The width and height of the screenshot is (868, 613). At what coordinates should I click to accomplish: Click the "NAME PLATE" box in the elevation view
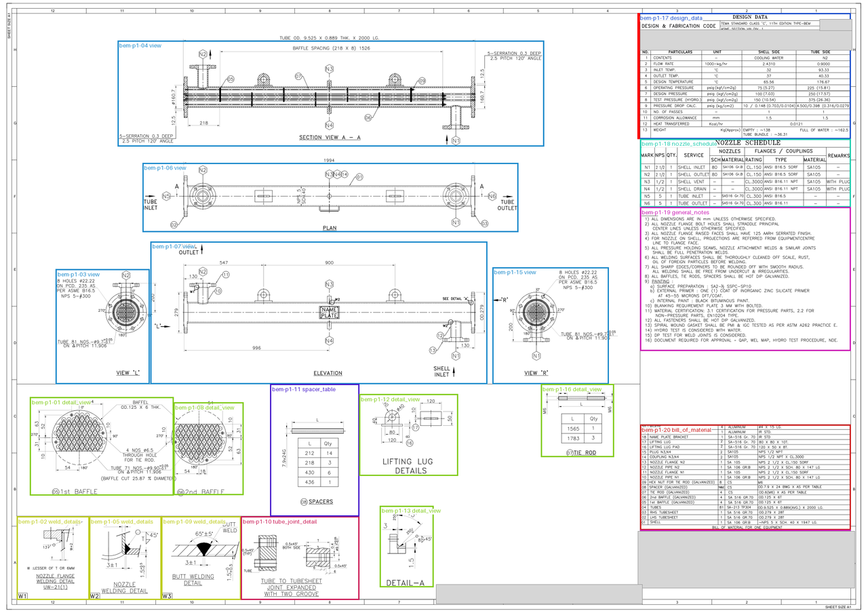329,312
